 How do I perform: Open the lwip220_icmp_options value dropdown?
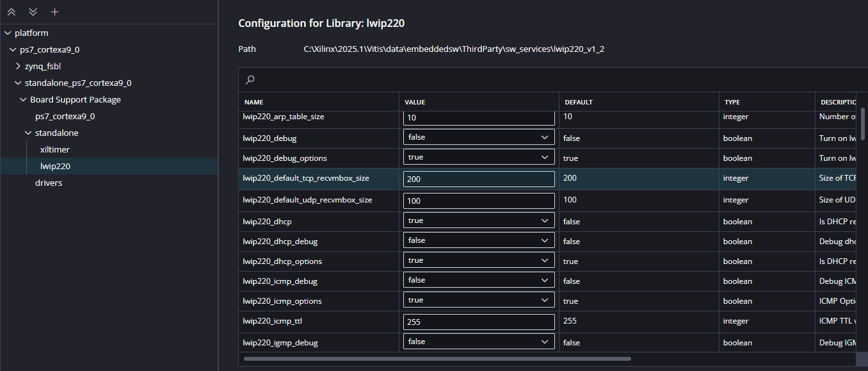[479, 300]
